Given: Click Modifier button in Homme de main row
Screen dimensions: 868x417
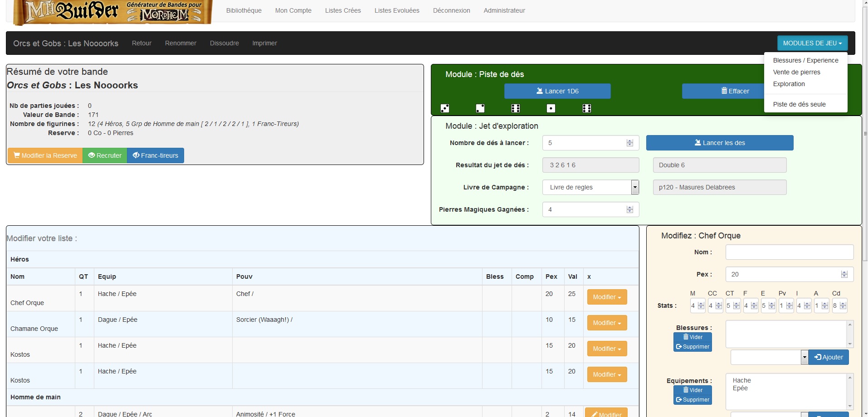Looking at the screenshot, I should [606, 413].
